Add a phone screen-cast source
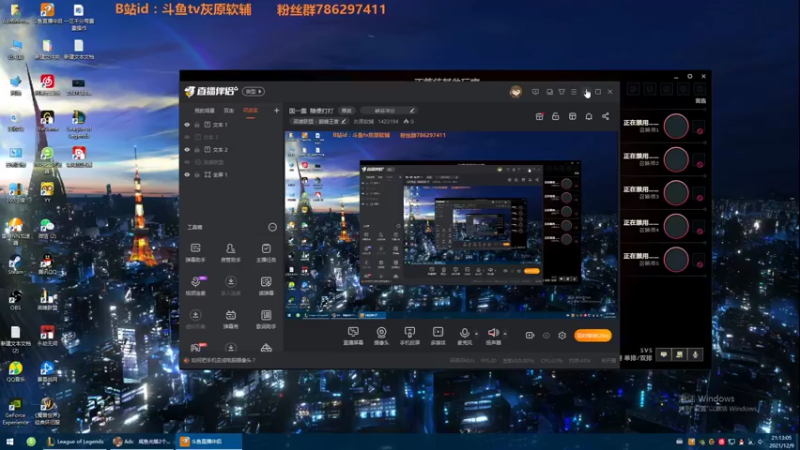This screenshot has width=800, height=450. [x=410, y=336]
